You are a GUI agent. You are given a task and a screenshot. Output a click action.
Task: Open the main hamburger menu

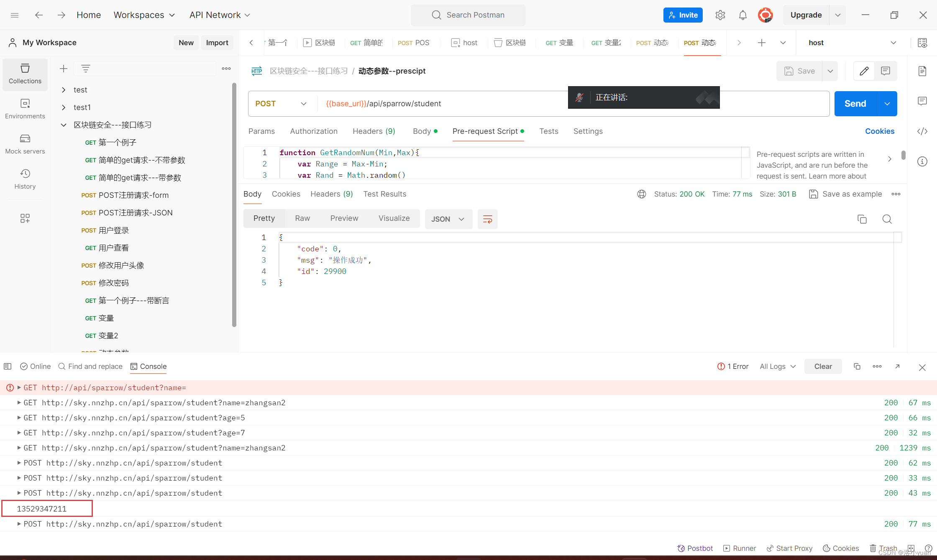pos(15,15)
